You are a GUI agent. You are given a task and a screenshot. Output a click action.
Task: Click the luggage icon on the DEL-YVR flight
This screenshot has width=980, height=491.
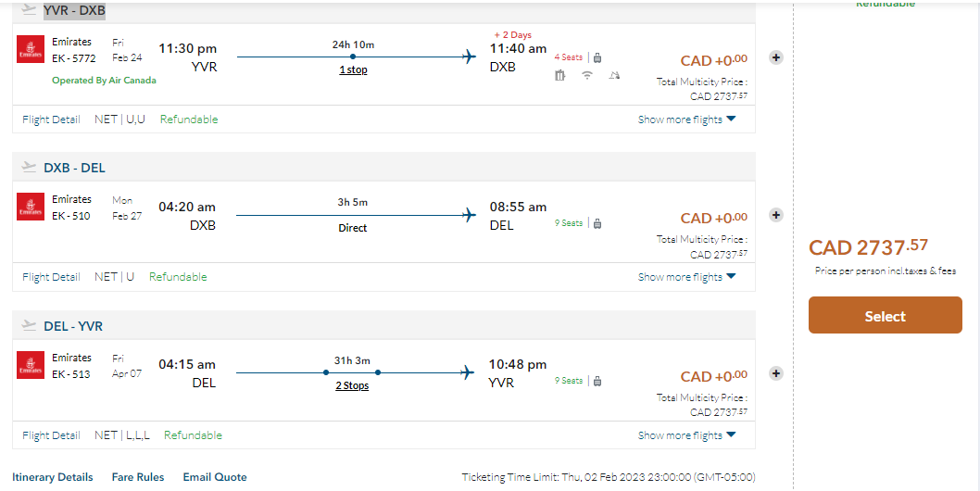597,381
